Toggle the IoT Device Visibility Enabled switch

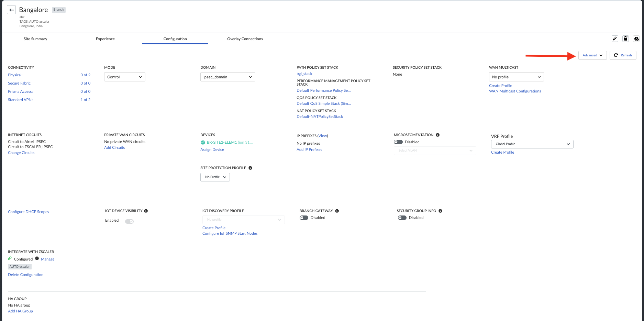129,221
